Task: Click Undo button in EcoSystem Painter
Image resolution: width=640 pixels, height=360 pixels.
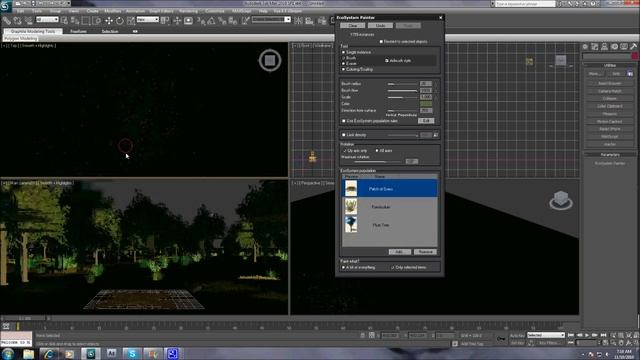Action: click(380, 26)
